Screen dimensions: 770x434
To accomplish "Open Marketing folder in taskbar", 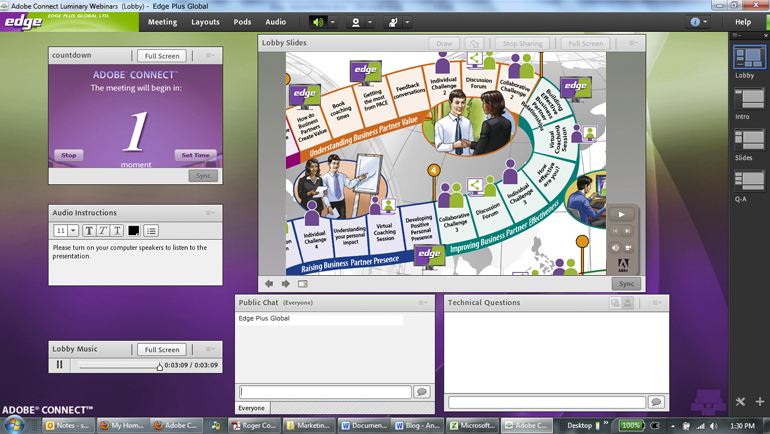I will [308, 426].
